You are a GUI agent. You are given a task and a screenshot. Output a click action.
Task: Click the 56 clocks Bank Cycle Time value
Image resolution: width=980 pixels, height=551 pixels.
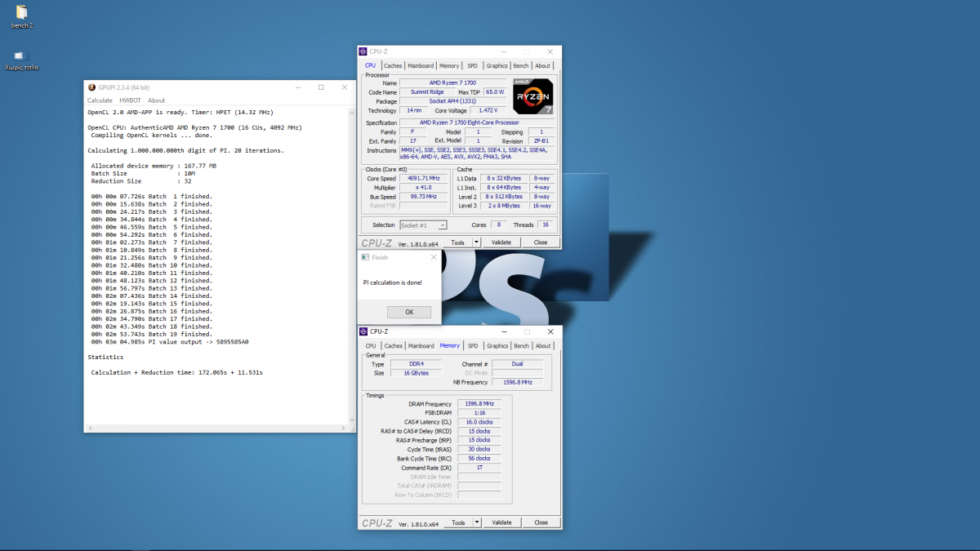click(479, 459)
